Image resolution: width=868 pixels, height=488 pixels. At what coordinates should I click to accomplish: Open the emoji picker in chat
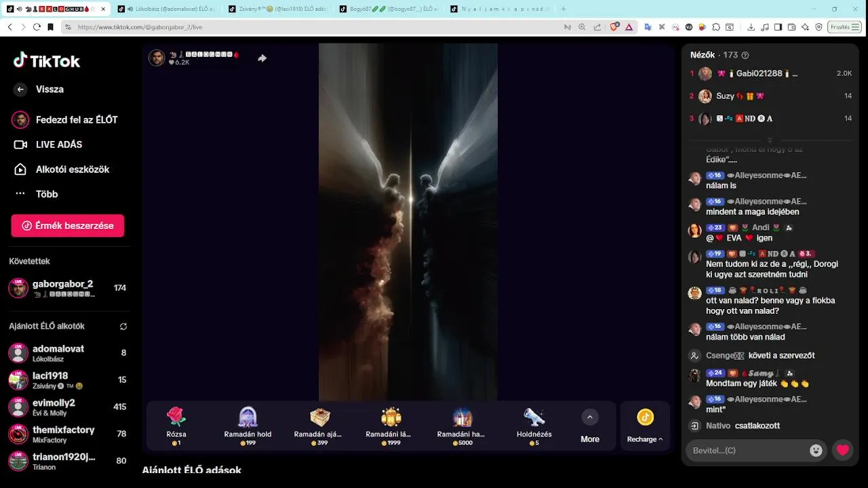coord(816,450)
